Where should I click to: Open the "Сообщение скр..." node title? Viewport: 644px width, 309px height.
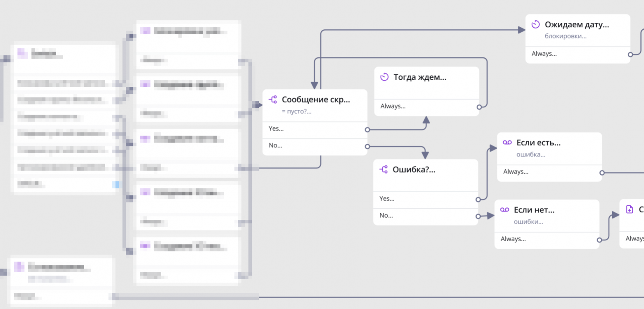pos(316,100)
